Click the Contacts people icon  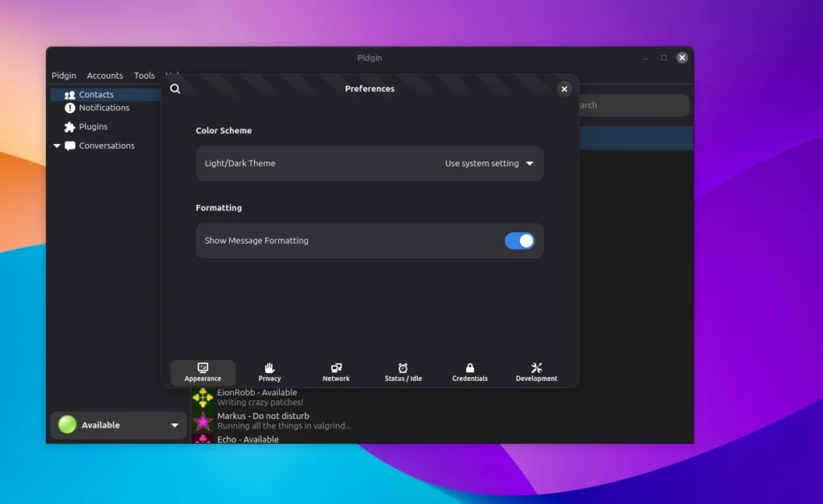[71, 94]
